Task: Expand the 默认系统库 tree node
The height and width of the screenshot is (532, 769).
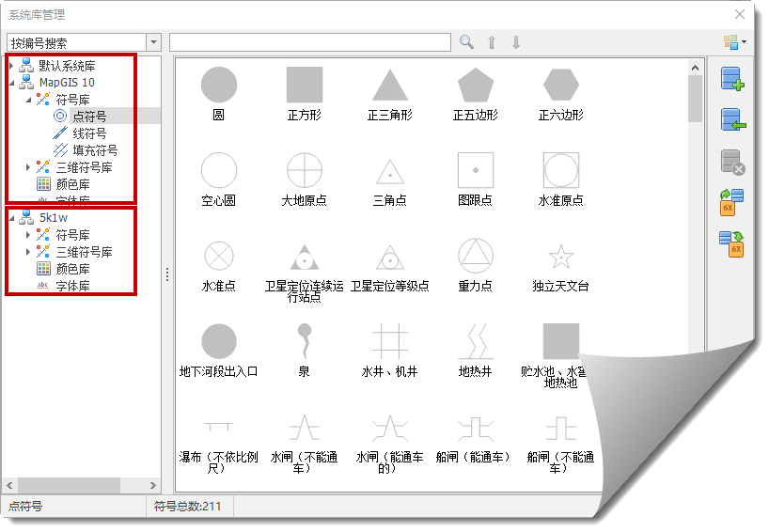Action: [11, 66]
